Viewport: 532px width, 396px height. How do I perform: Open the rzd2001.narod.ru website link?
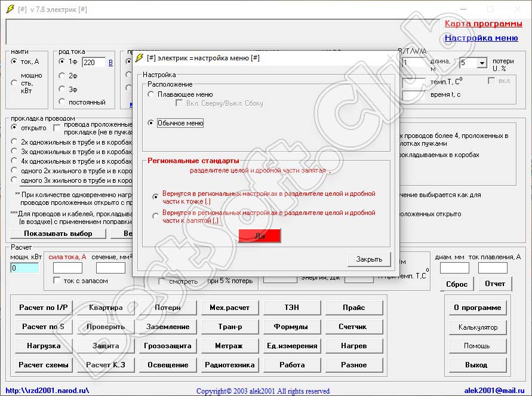[47, 390]
